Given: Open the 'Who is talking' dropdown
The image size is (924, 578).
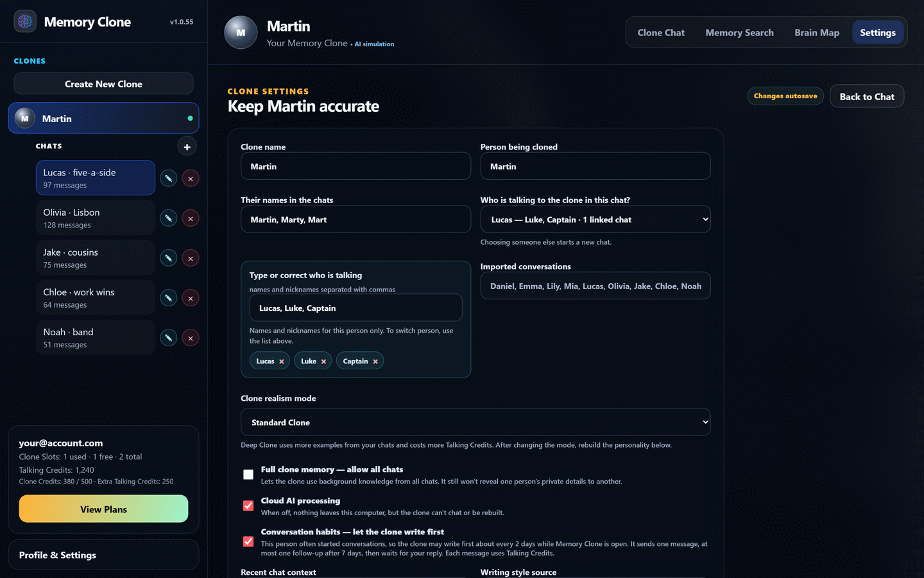Looking at the screenshot, I should point(595,219).
